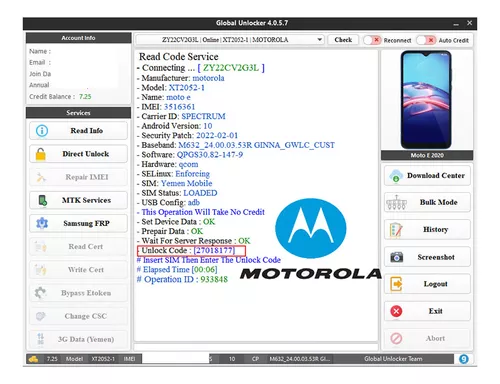Click the Direct Unlock padlock icon
This screenshot has height=384, width=500.
click(41, 154)
